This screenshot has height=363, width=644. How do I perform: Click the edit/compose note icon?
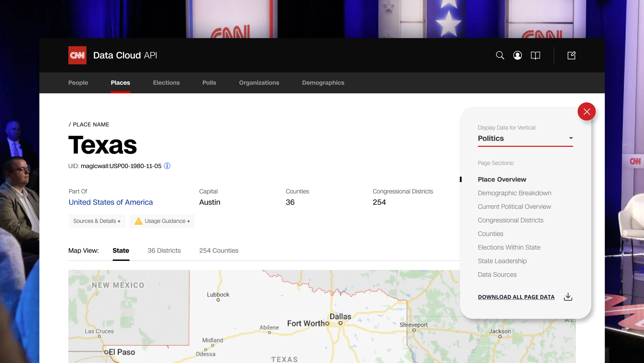pyautogui.click(x=571, y=55)
